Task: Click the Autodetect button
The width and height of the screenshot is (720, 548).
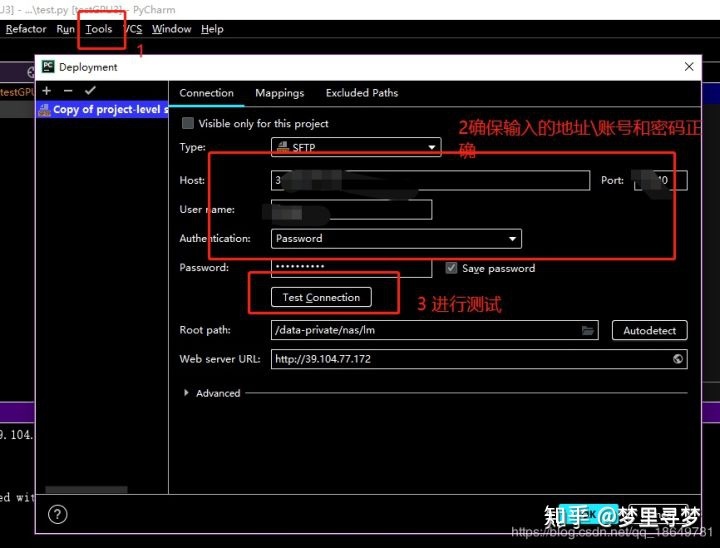Action: (649, 330)
